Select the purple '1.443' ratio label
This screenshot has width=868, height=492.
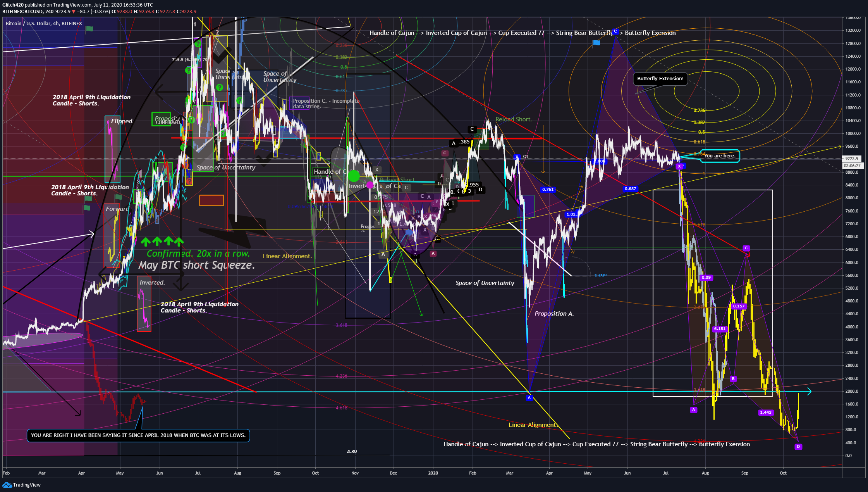point(766,413)
